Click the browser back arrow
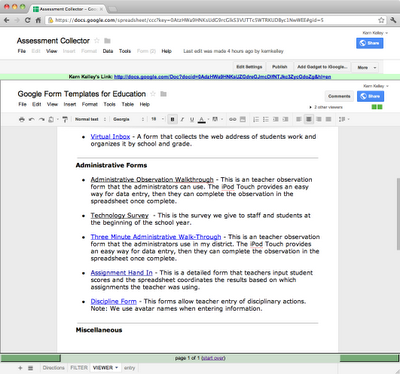This screenshot has height=374, width=400. coord(6,20)
